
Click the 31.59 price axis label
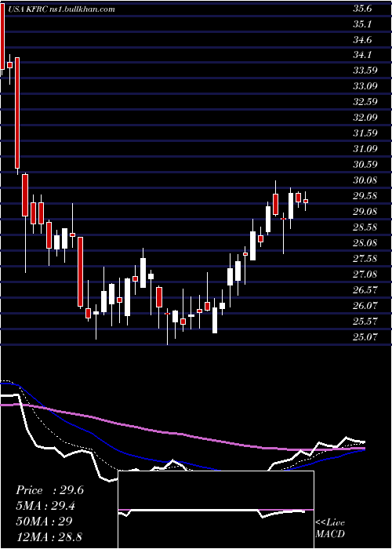pos(365,133)
